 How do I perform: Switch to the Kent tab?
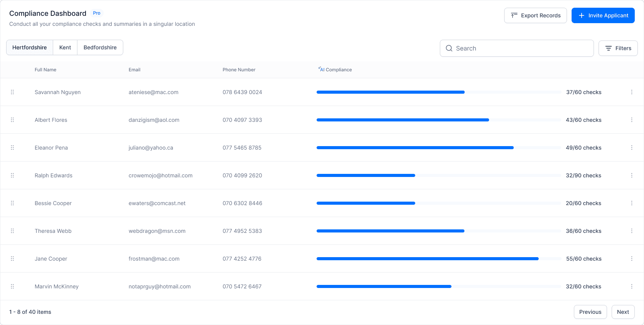coord(65,47)
